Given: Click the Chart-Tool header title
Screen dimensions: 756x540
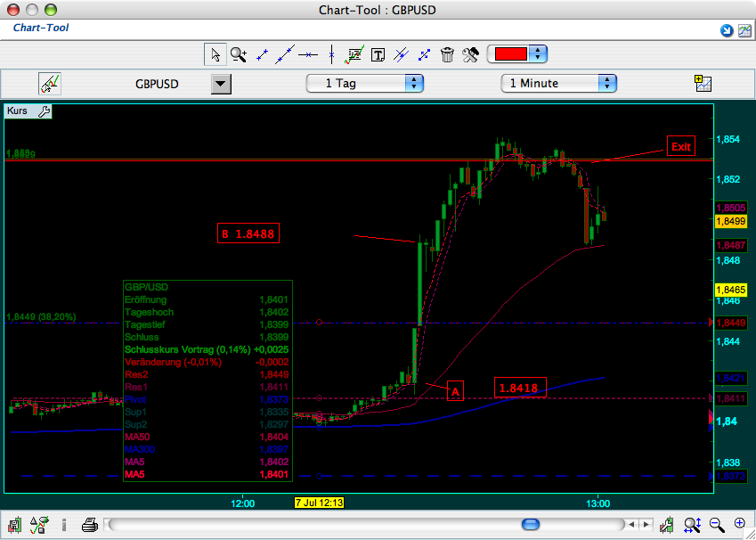Looking at the screenshot, I should 41,28.
